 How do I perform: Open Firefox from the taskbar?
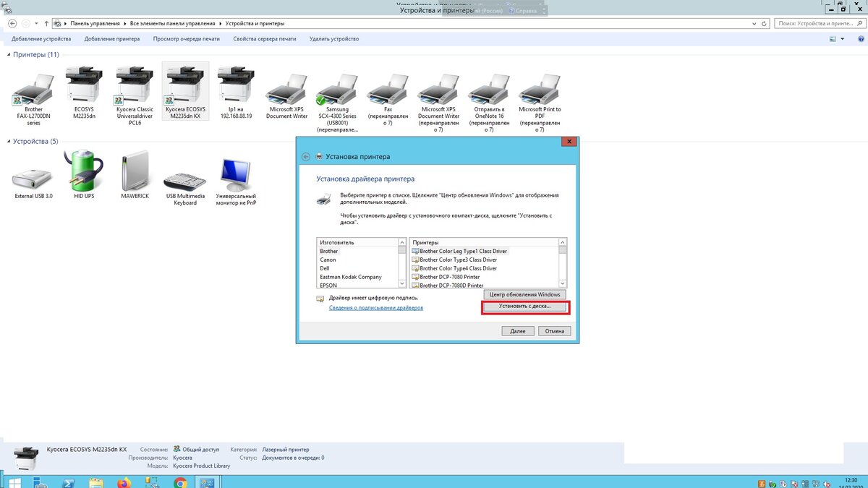pos(124,481)
